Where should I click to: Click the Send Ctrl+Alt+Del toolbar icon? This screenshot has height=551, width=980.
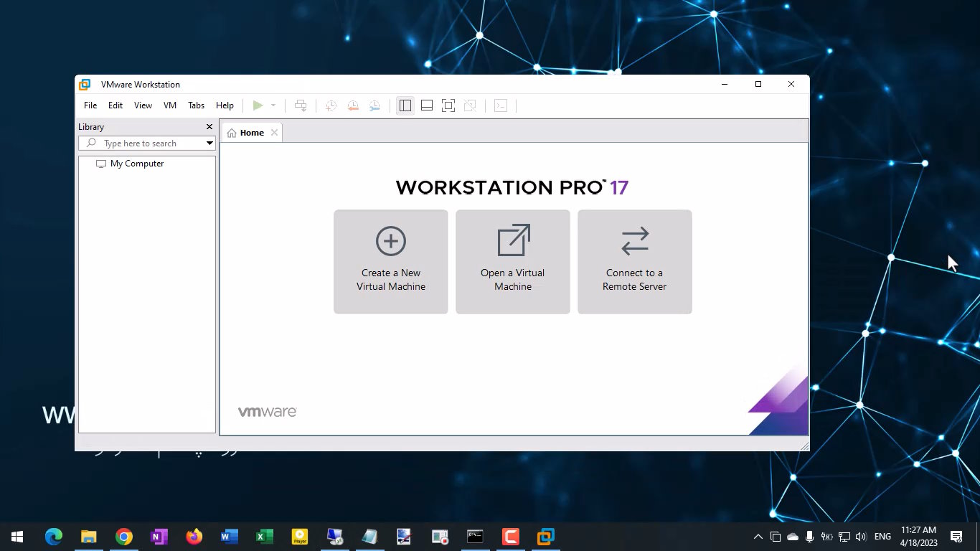301,105
